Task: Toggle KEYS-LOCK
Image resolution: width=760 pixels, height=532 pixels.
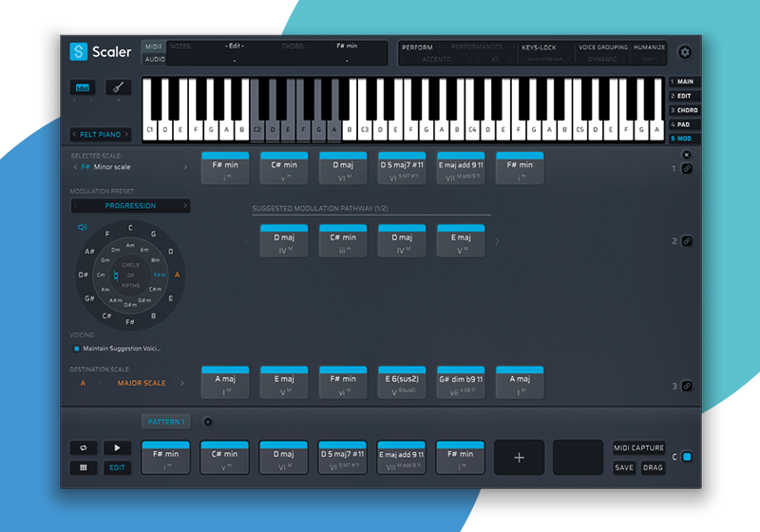Action: (539, 47)
